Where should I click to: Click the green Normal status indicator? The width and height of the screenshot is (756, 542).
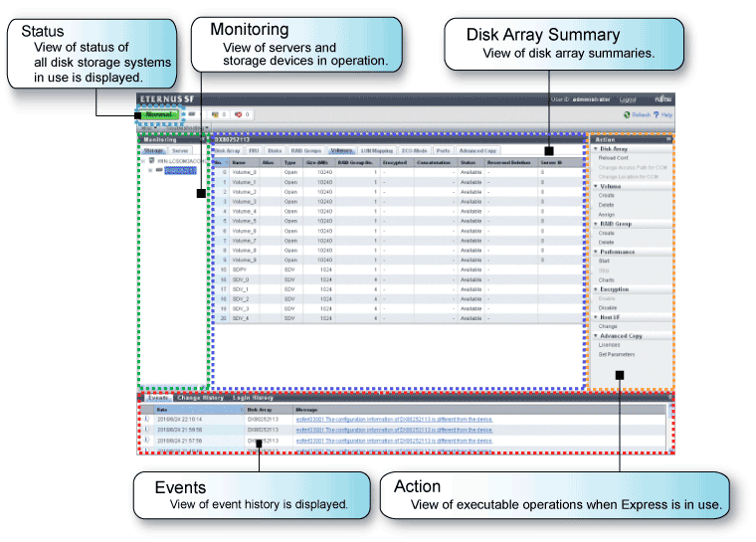tap(160, 114)
